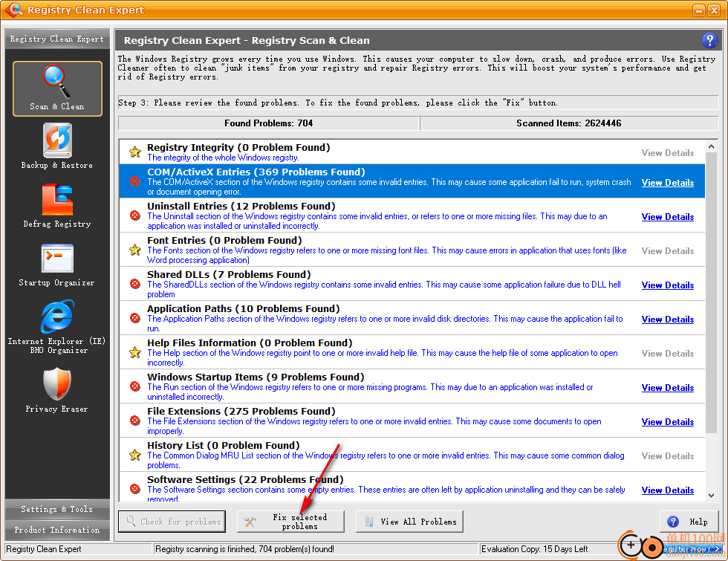The width and height of the screenshot is (728, 561).
Task: View Details for Shared DLLs
Action: coord(668,285)
